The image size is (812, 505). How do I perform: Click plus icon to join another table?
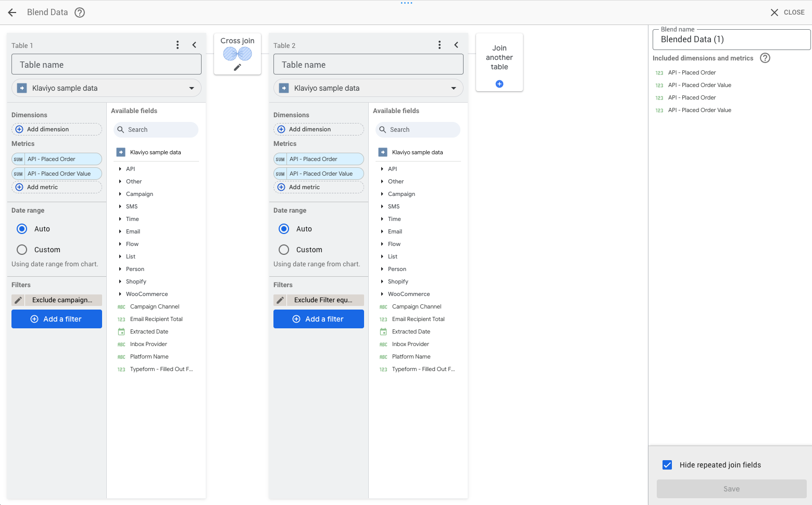(x=499, y=84)
